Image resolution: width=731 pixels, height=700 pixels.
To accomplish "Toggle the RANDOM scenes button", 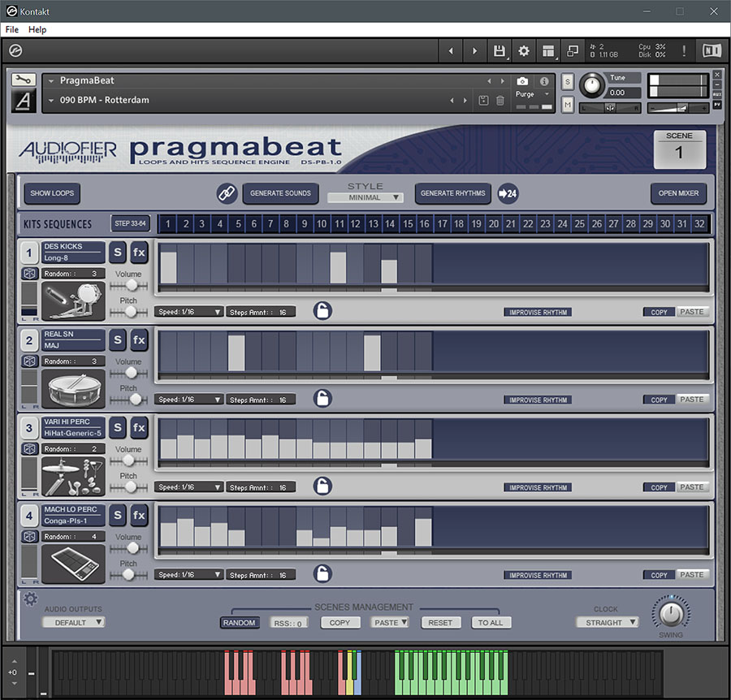I will point(239,623).
